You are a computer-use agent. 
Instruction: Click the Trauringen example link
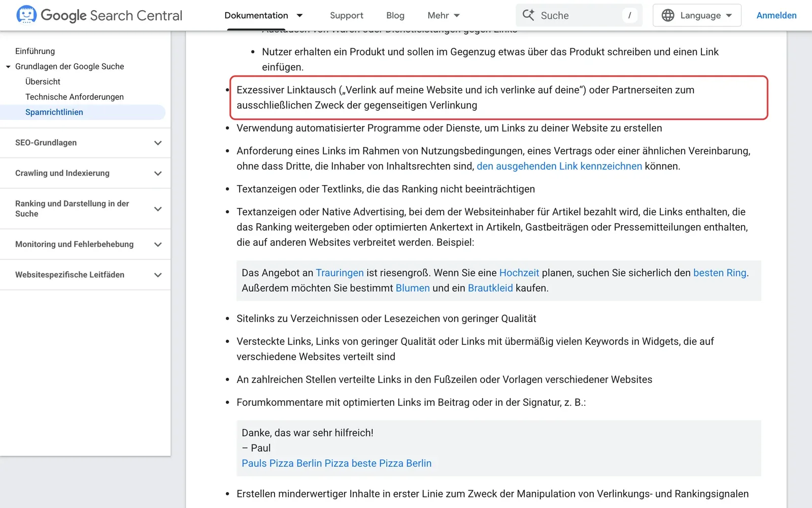340,273
